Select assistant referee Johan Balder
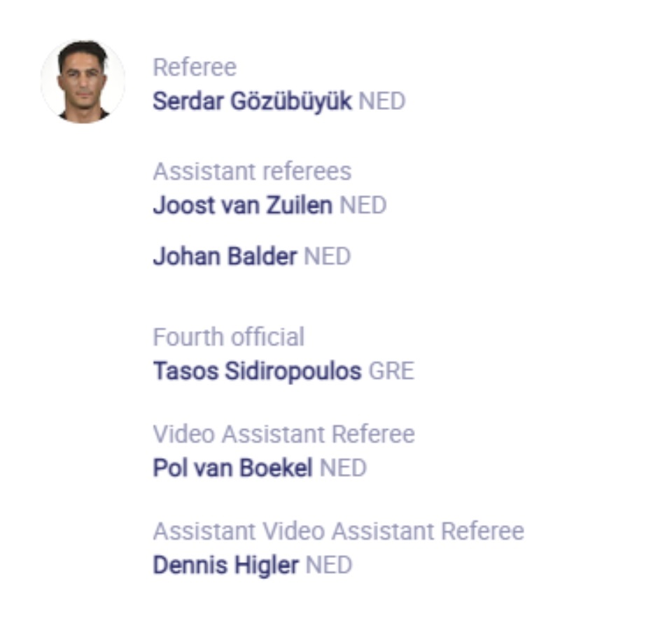This screenshot has width=672, height=635. pos(225,257)
